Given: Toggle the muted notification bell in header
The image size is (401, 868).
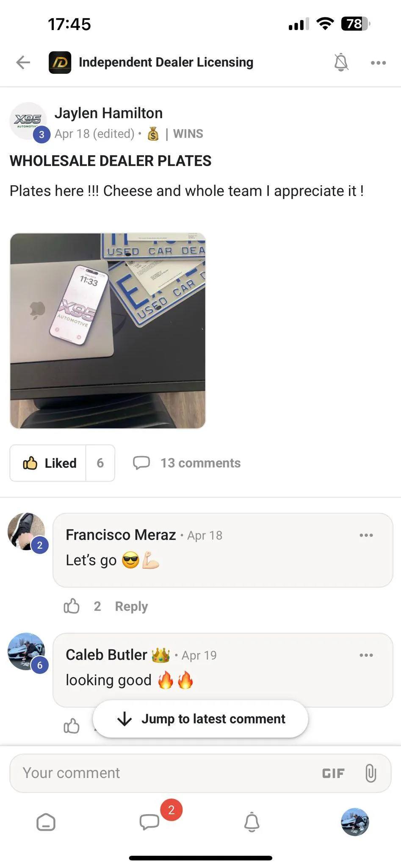Looking at the screenshot, I should click(x=341, y=62).
